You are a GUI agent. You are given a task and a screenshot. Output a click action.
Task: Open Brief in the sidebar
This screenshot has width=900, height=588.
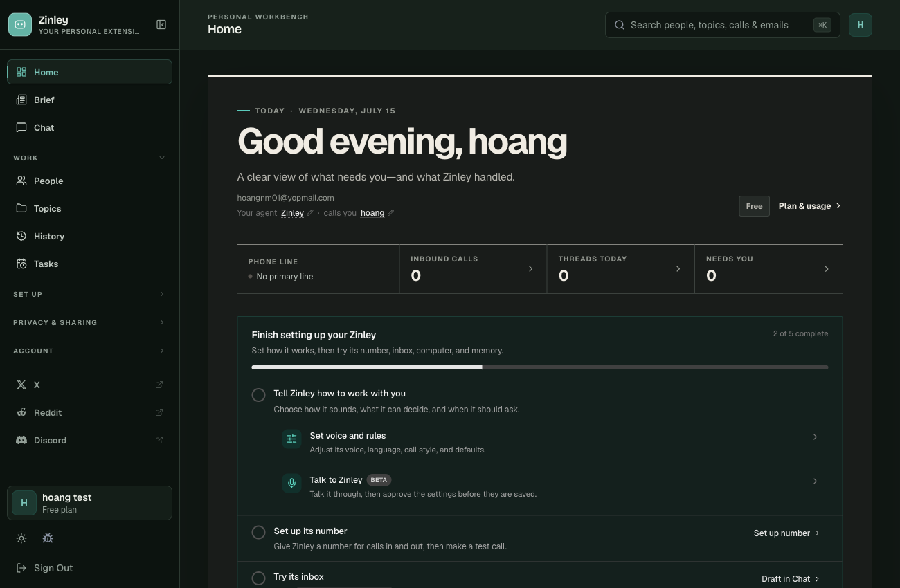tap(89, 100)
